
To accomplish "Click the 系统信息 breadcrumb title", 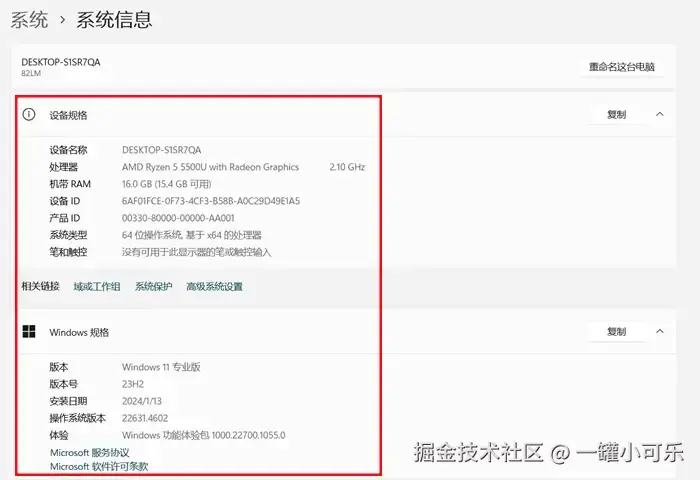I will click(x=114, y=20).
